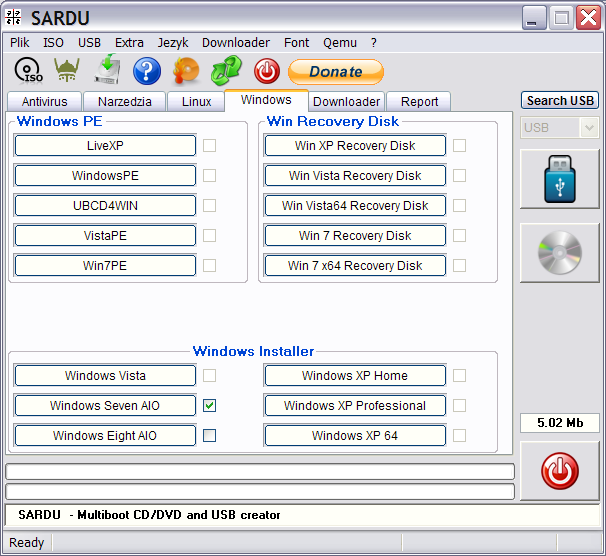The image size is (606, 556).
Task: Click Win Vista64 Recovery Disk button
Action: (x=355, y=206)
